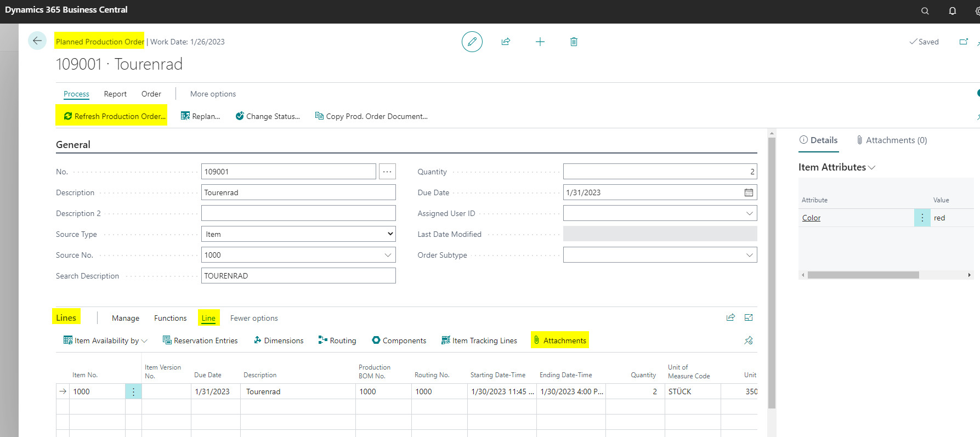Open row menu for item 1000 line
The width and height of the screenshot is (980, 437).
[x=133, y=391]
